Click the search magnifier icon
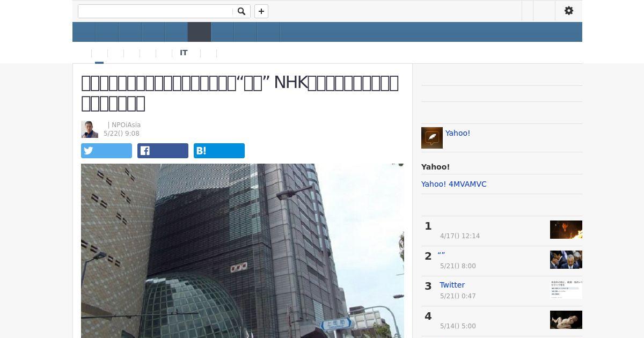 click(x=241, y=11)
